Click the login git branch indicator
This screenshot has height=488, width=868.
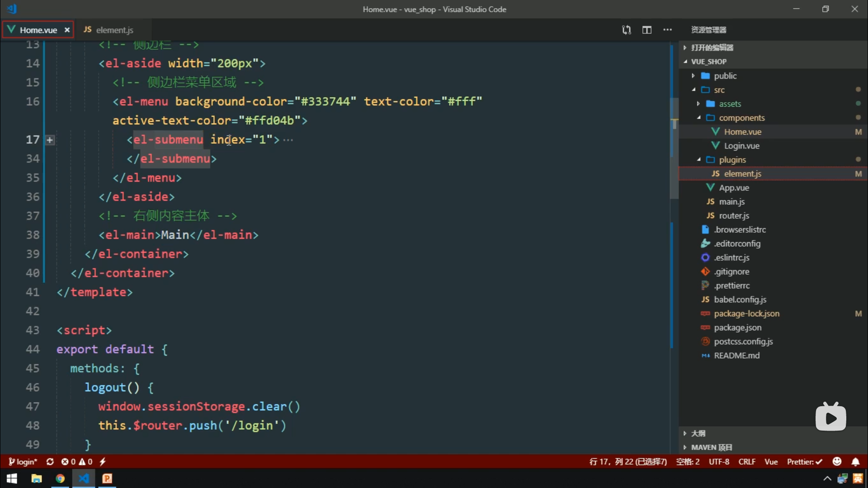coord(23,462)
